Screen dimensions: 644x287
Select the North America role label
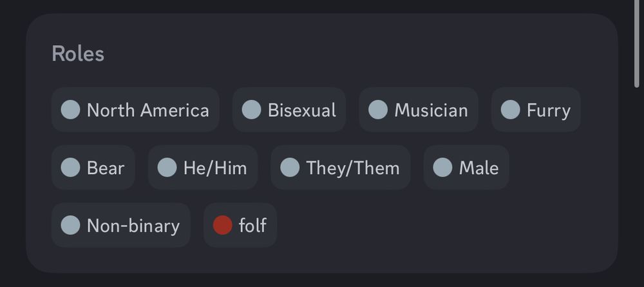pos(147,110)
